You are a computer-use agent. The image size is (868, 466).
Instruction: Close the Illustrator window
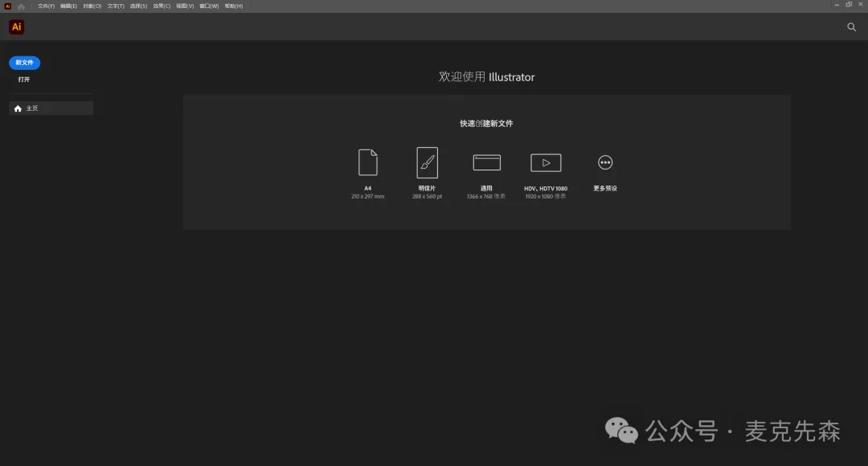point(861,5)
